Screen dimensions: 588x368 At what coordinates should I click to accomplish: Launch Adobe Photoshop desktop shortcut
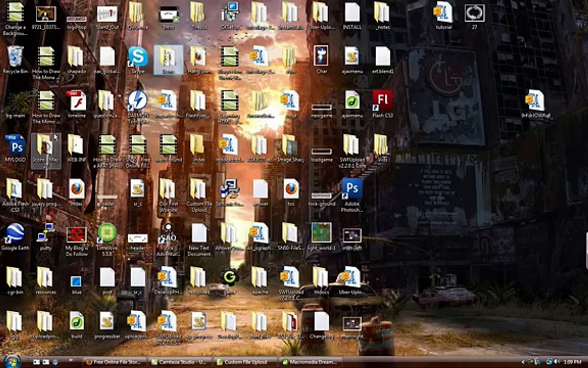click(x=352, y=195)
